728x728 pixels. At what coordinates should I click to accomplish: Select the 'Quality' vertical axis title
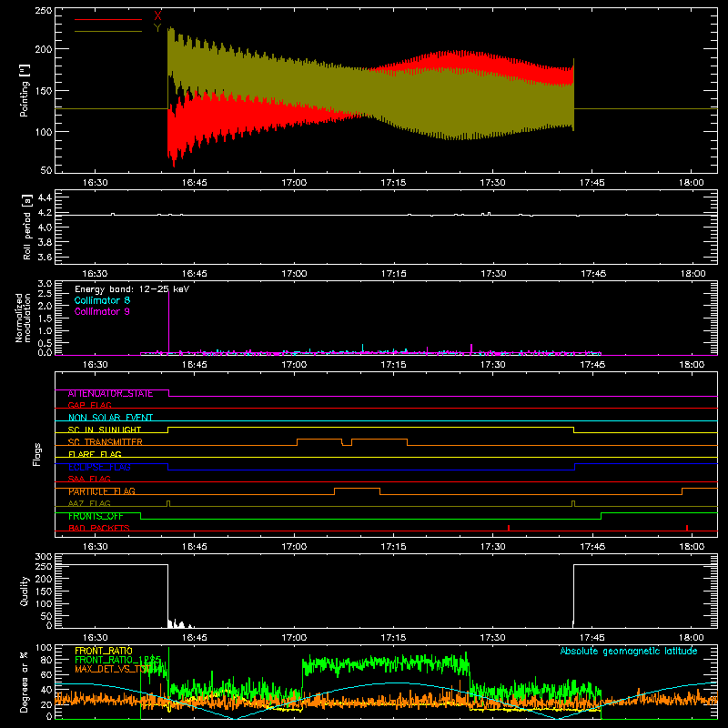click(x=25, y=591)
